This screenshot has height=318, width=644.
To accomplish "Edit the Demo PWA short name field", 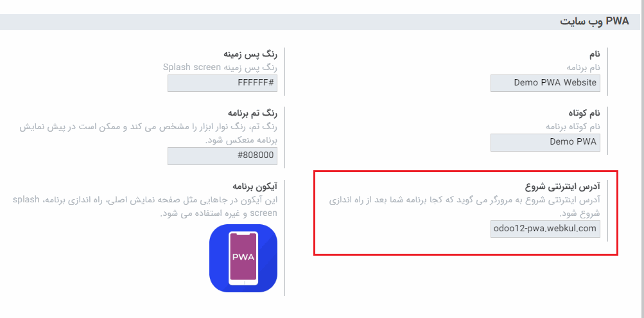I will tap(545, 142).
